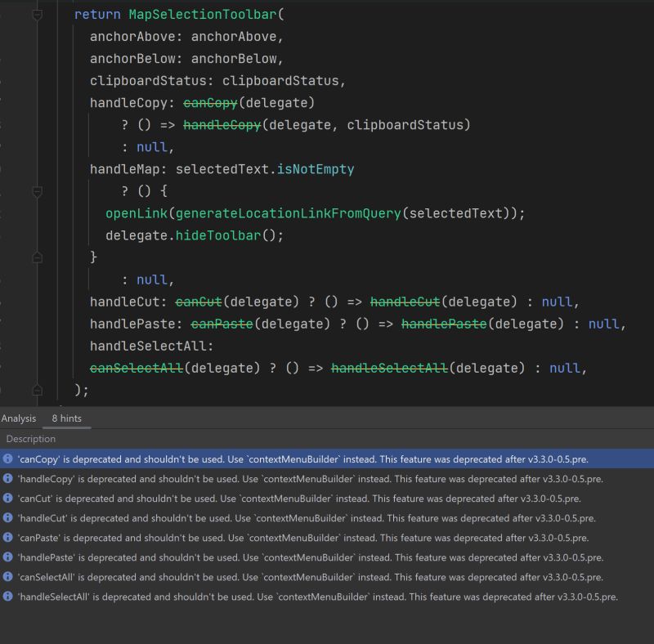Click the fold arrow near the closing parenthesis
The image size is (654, 644).
(37, 389)
